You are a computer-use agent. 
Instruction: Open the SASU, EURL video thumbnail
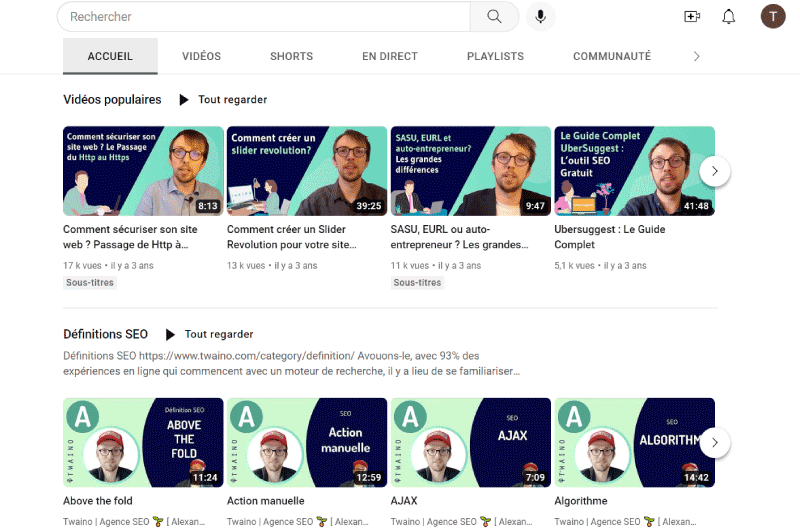tap(471, 171)
